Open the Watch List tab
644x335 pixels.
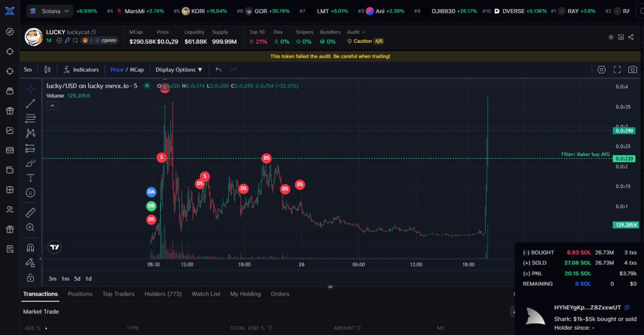tap(206, 294)
